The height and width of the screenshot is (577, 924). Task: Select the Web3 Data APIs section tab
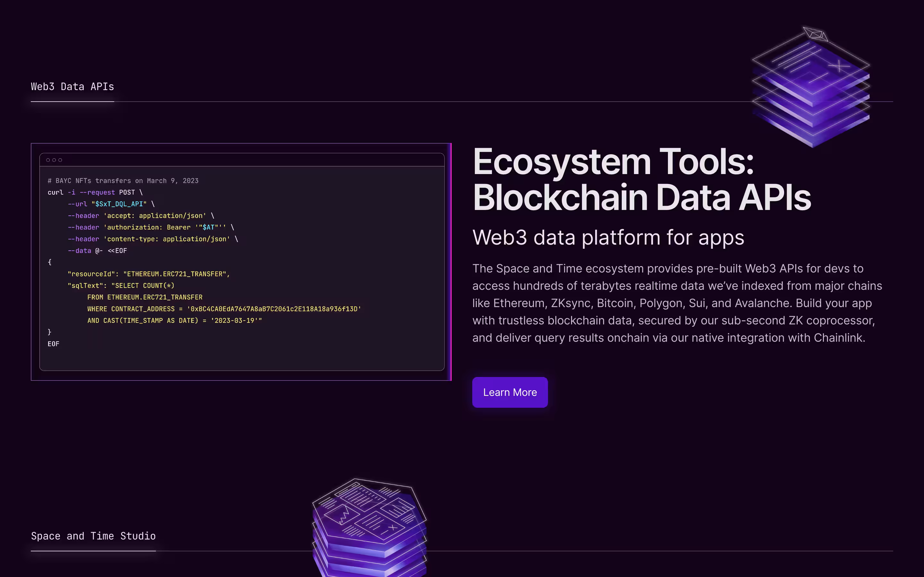tap(72, 87)
